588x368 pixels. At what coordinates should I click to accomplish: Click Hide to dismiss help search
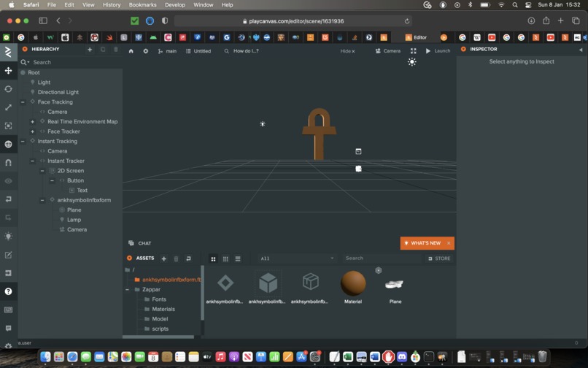[347, 51]
